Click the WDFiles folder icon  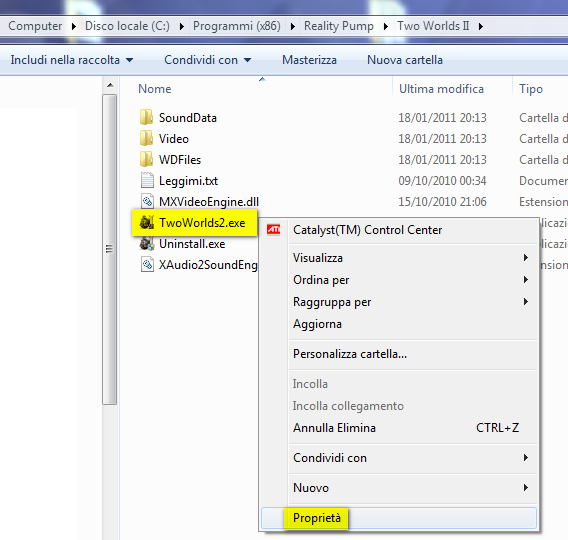click(147, 159)
